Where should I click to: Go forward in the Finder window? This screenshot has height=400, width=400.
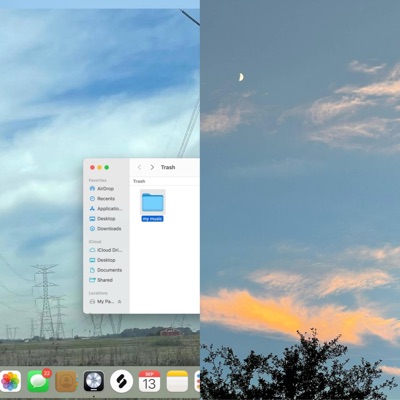152,167
